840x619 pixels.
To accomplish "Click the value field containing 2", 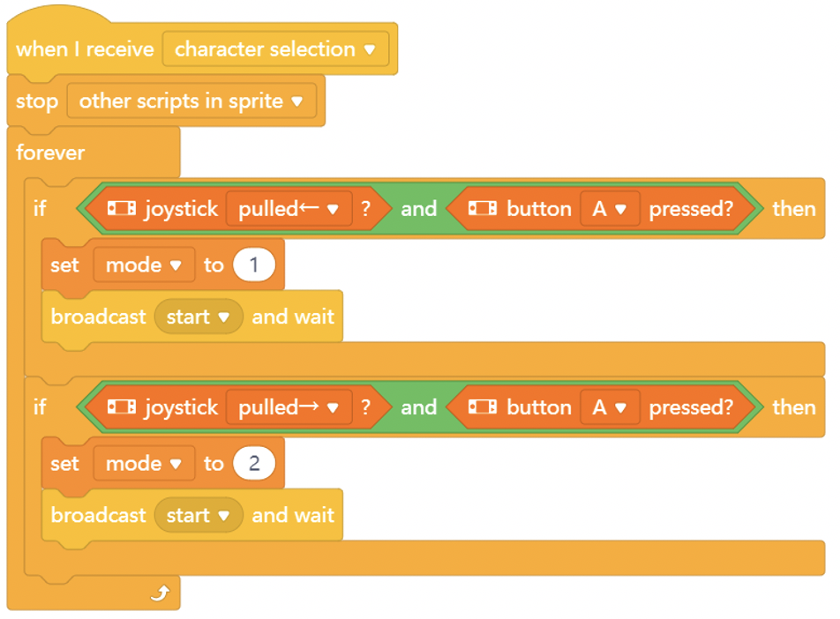I will coord(254,463).
